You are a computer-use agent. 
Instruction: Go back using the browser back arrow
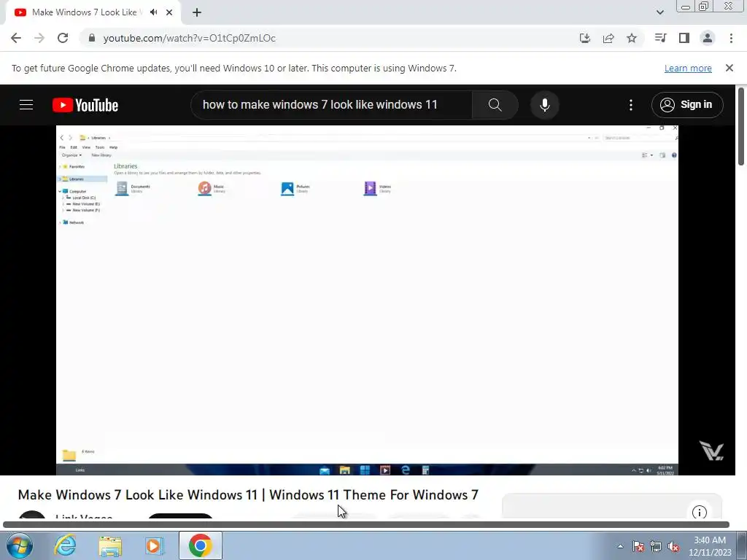pyautogui.click(x=16, y=38)
